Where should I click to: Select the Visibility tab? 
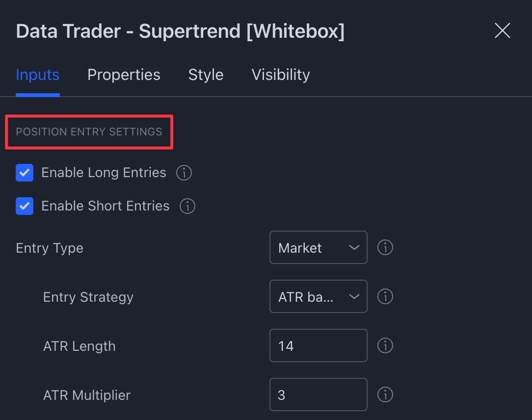(280, 75)
